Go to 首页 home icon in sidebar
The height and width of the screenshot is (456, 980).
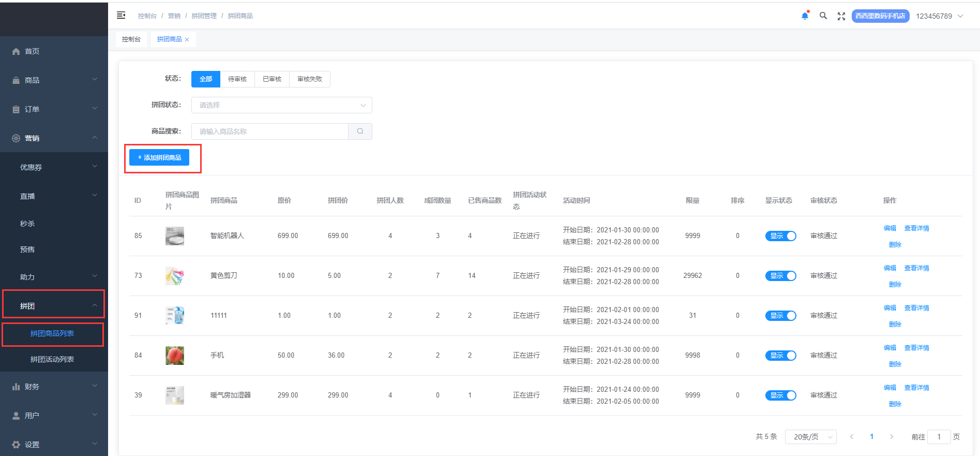coord(16,51)
